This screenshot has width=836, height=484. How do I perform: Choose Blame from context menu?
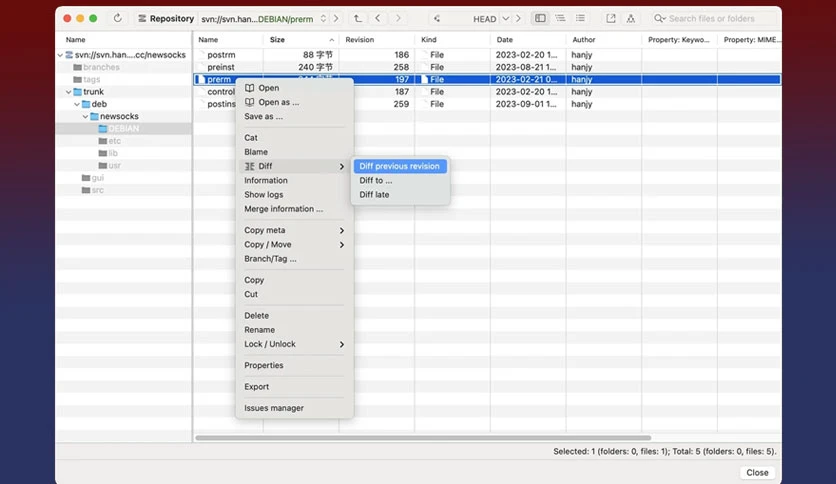(x=294, y=152)
